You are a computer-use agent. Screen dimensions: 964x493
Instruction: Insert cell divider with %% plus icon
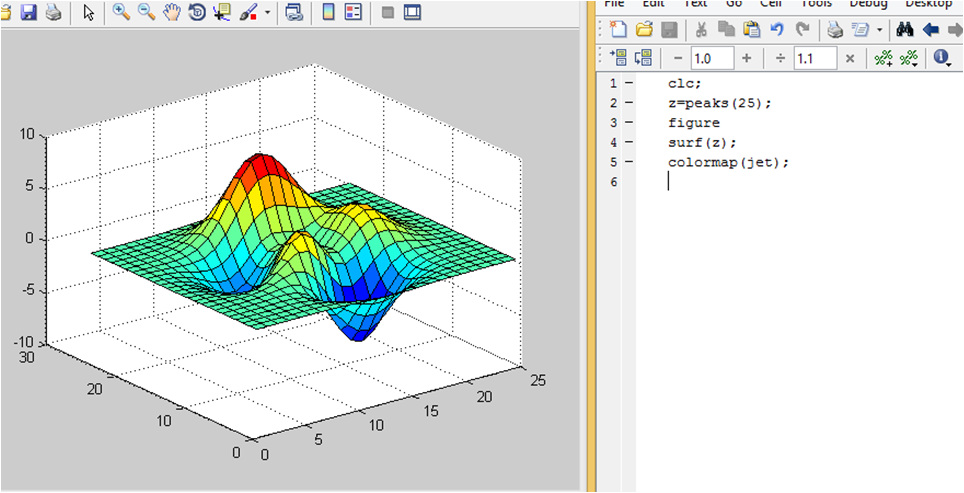[x=883, y=58]
